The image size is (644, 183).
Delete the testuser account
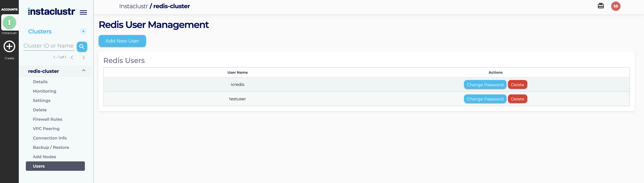517,99
